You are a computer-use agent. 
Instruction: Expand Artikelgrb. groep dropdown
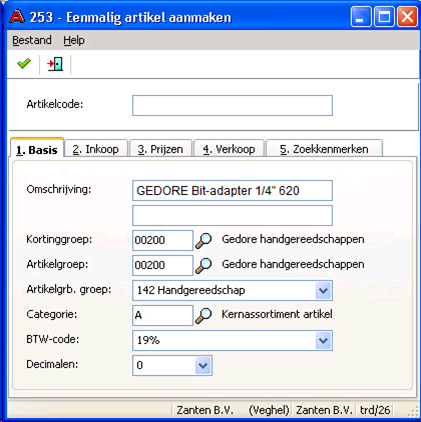[x=323, y=290]
